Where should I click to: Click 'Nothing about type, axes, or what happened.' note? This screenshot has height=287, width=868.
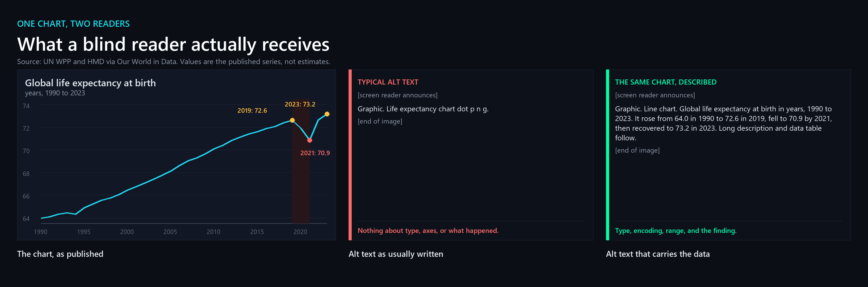(428, 231)
